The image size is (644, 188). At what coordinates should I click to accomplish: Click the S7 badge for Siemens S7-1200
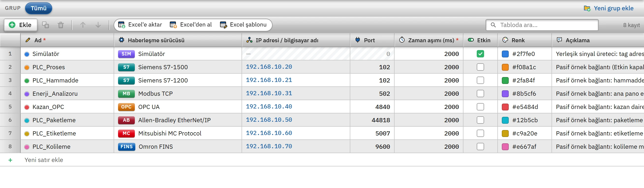point(126,80)
